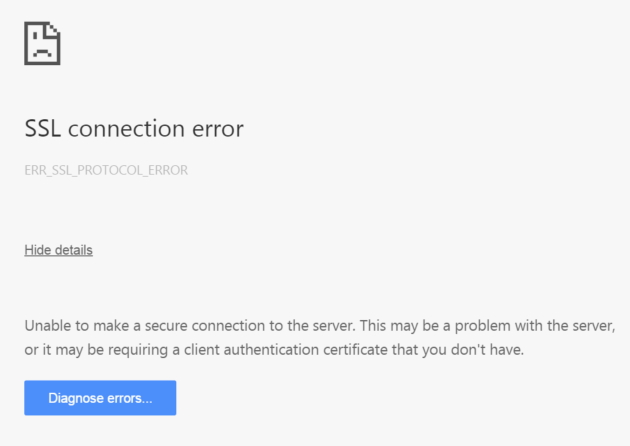Select the SSL connection error heading
The image size is (630, 446).
[134, 129]
